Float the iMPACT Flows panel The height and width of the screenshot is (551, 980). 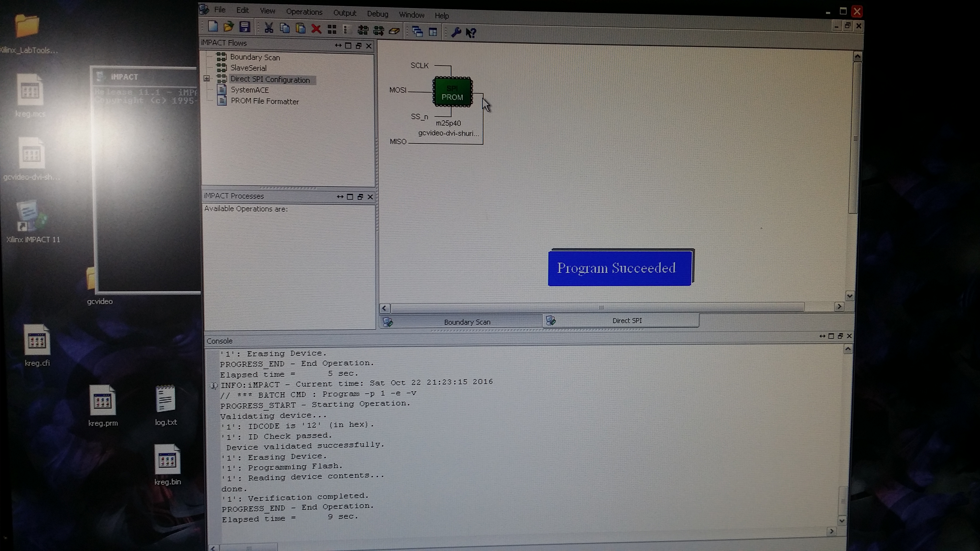click(x=358, y=46)
